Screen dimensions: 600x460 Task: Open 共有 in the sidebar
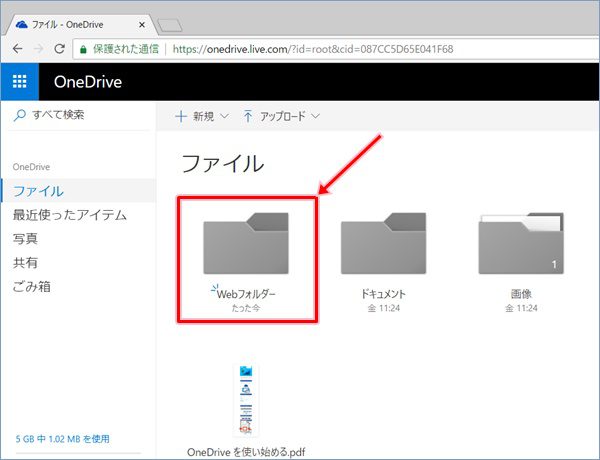(25, 262)
